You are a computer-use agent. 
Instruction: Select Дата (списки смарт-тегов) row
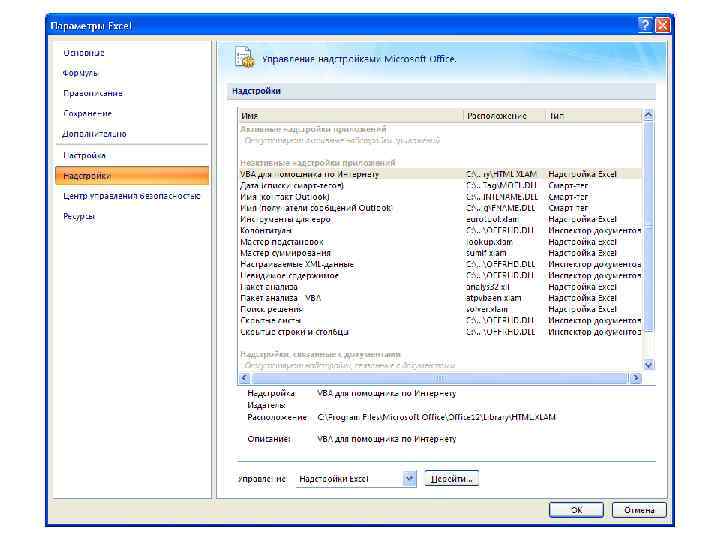pos(440,186)
